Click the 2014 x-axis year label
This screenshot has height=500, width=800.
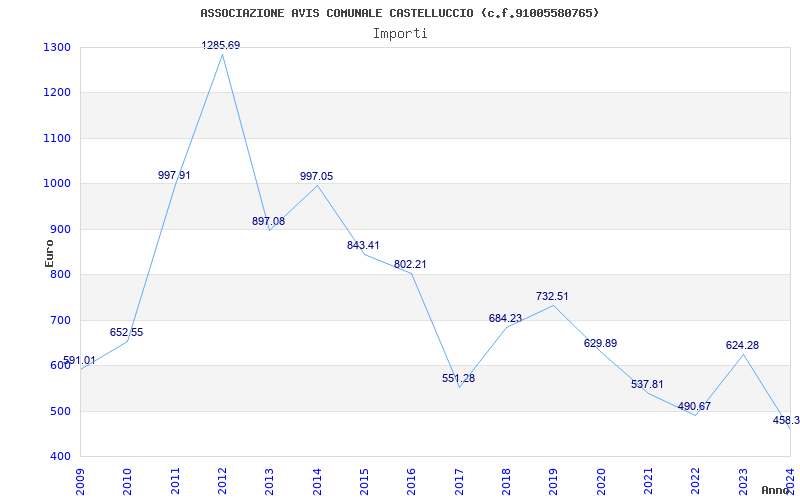pos(317,482)
